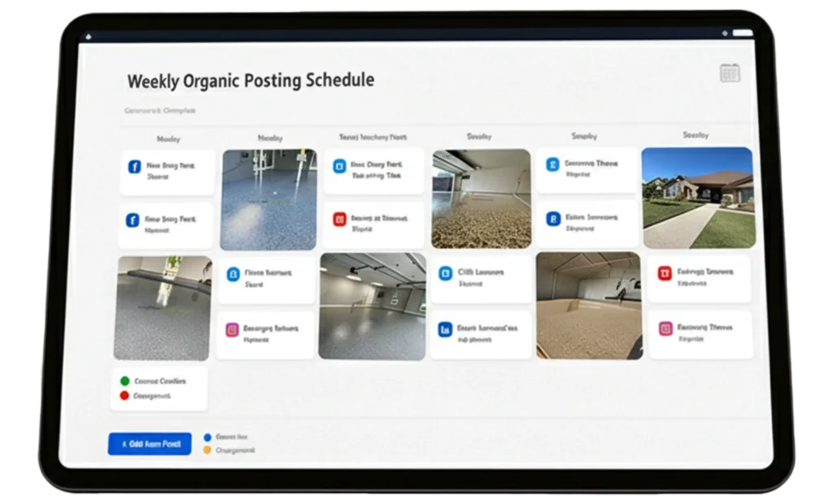This screenshot has width=833, height=504.
Task: Click the Instagram icon in the last column's bottom card
Action: coord(665,328)
